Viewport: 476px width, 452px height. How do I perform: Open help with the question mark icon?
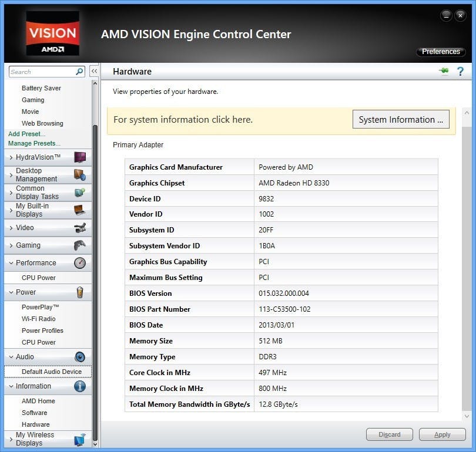coord(460,72)
